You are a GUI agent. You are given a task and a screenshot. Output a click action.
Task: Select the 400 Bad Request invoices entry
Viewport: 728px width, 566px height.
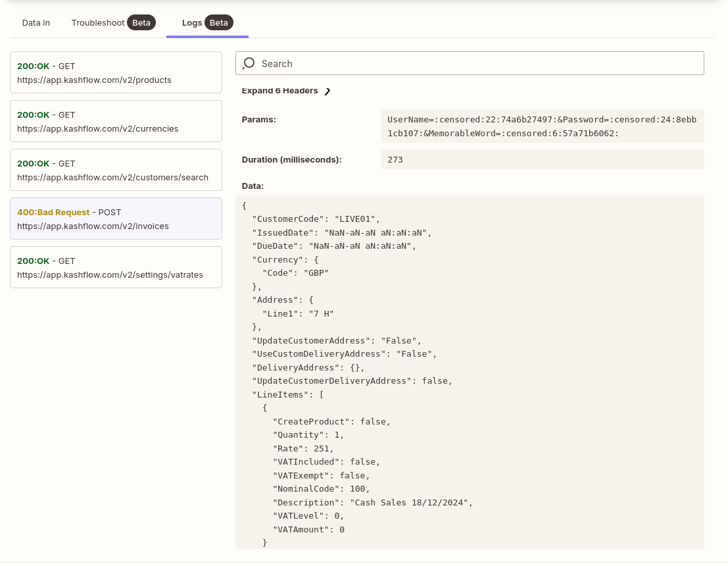point(116,219)
